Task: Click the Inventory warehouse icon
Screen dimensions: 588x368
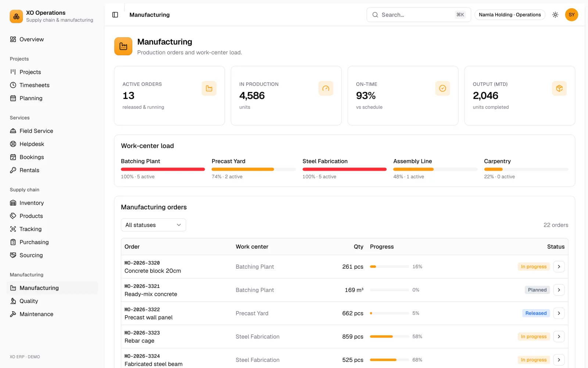Action: (x=13, y=203)
